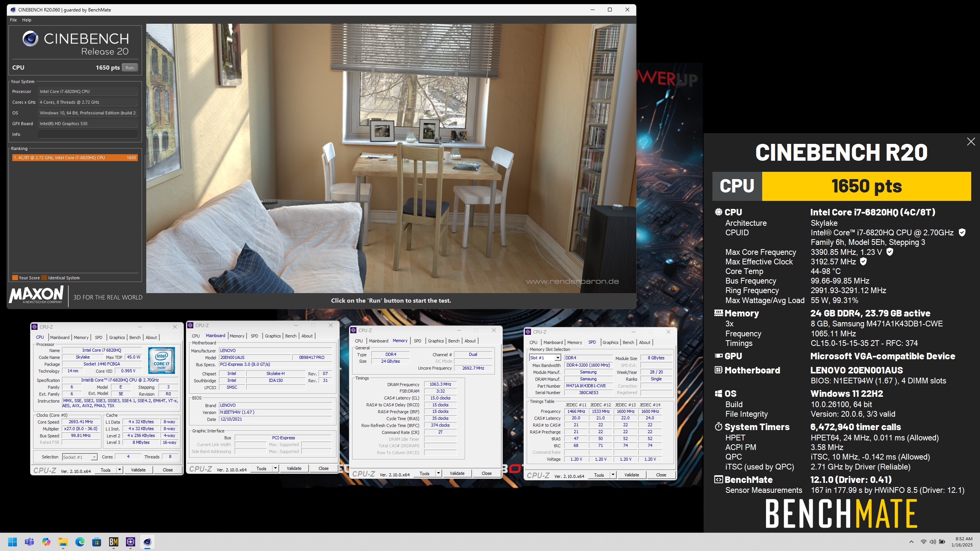980x551 pixels.
Task: Click the GPU icon in BenchMate panel
Action: tap(719, 356)
